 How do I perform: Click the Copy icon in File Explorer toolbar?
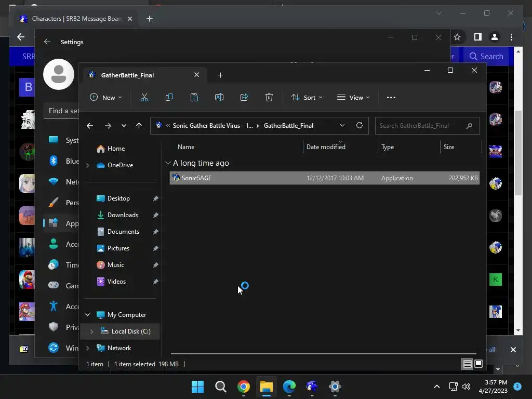169,97
